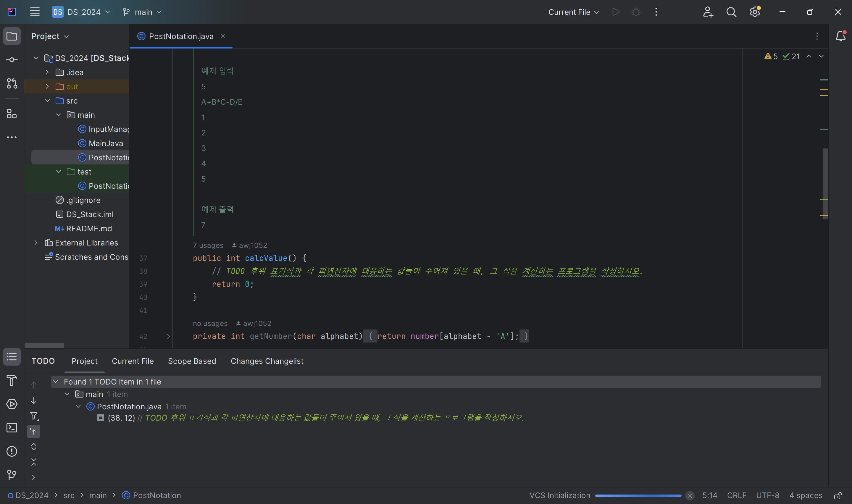Viewport: 852px width, 504px height.
Task: Open the Commit tool window icon
Action: point(12,60)
